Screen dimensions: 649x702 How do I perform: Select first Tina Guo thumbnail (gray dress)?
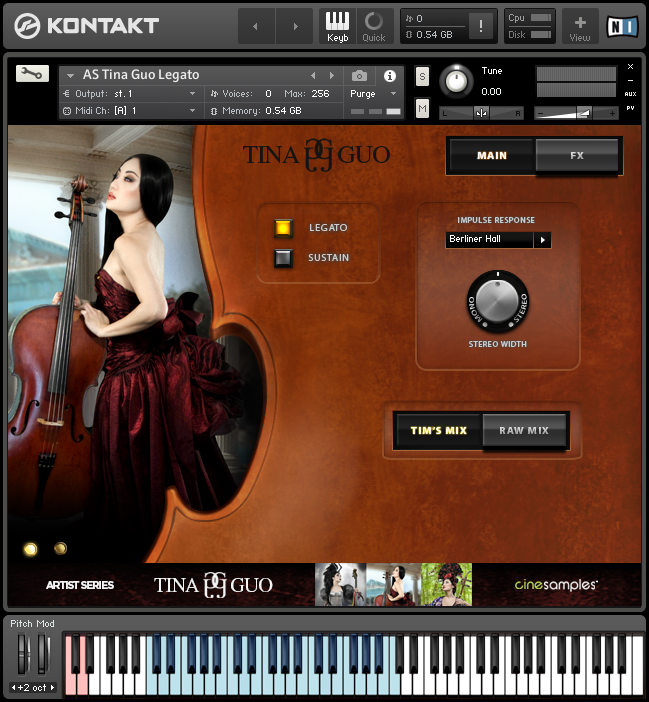[x=341, y=585]
